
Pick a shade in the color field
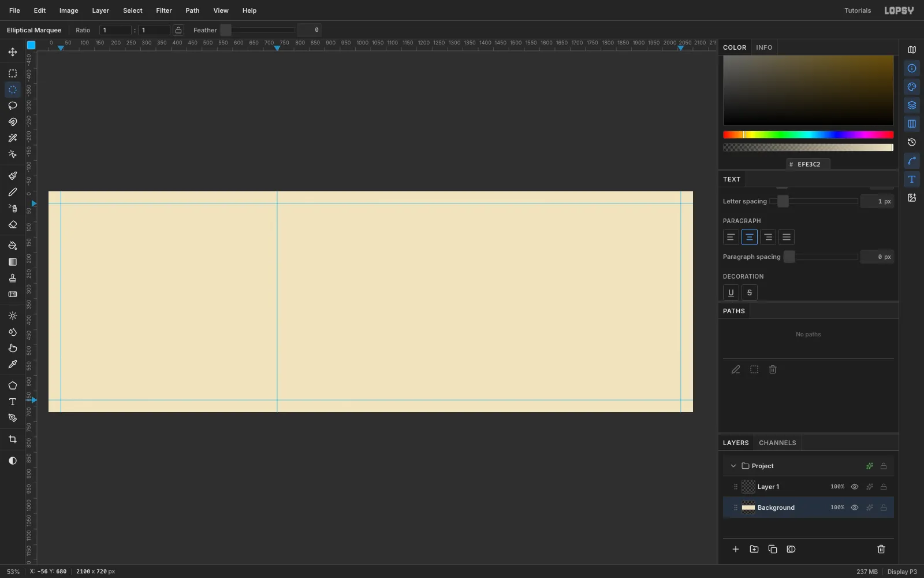pos(808,90)
